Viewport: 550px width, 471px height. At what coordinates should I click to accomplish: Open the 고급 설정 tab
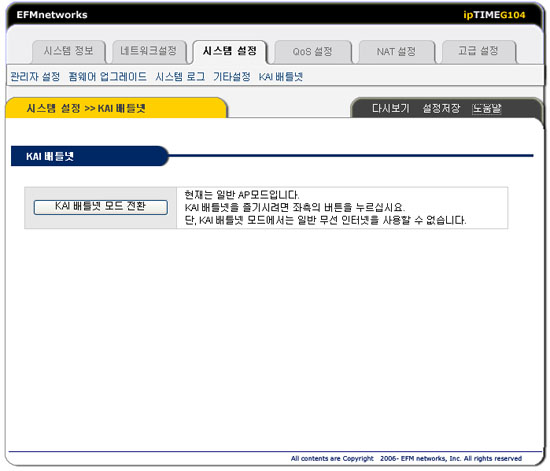(x=478, y=51)
